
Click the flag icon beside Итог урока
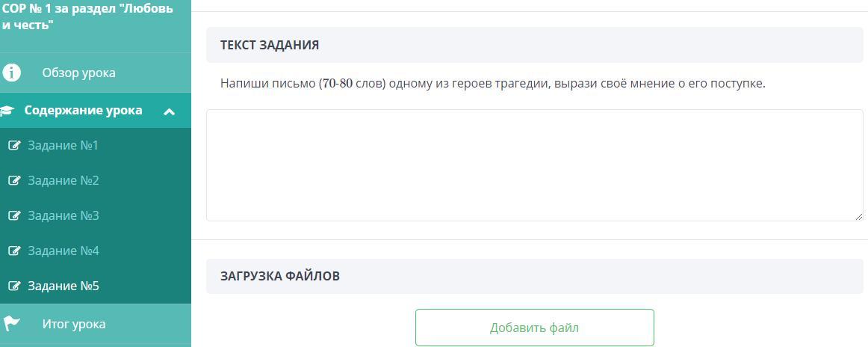(12, 324)
